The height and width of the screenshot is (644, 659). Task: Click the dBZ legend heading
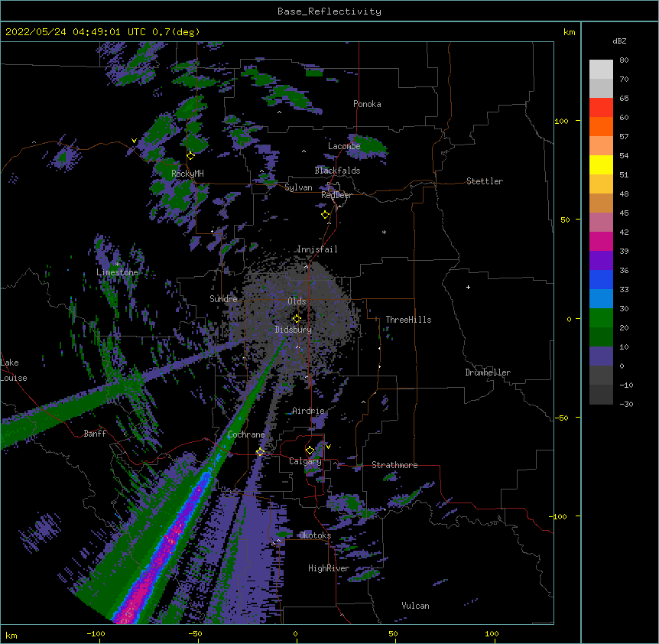click(619, 41)
